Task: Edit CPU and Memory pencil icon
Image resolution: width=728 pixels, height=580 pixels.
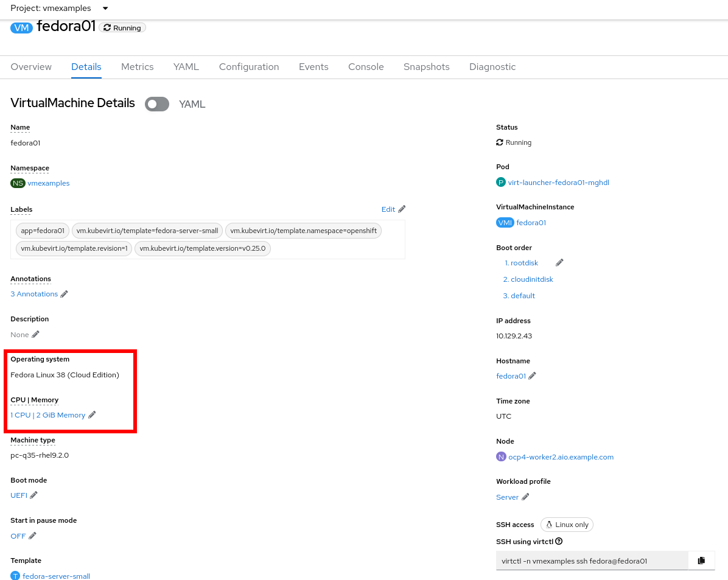Action: [92, 415]
